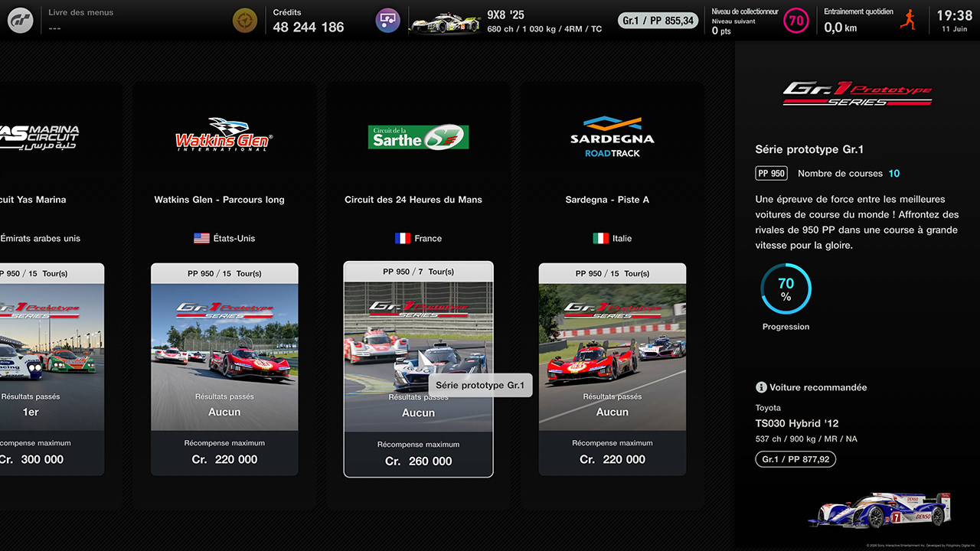
Task: Click the Série prototype Gr.1 tooltip
Action: 480,385
